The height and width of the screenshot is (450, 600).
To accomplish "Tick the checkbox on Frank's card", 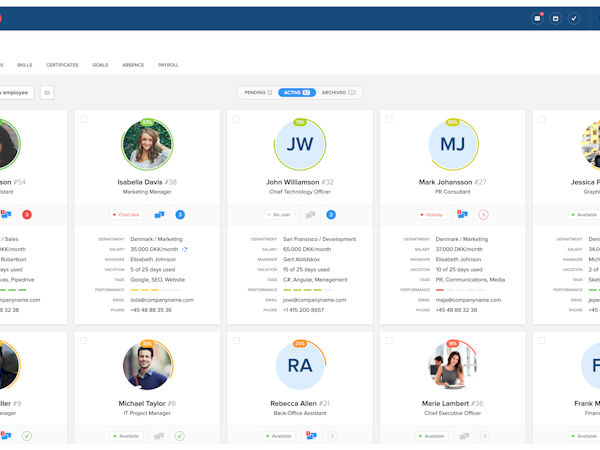I will pyautogui.click(x=542, y=341).
